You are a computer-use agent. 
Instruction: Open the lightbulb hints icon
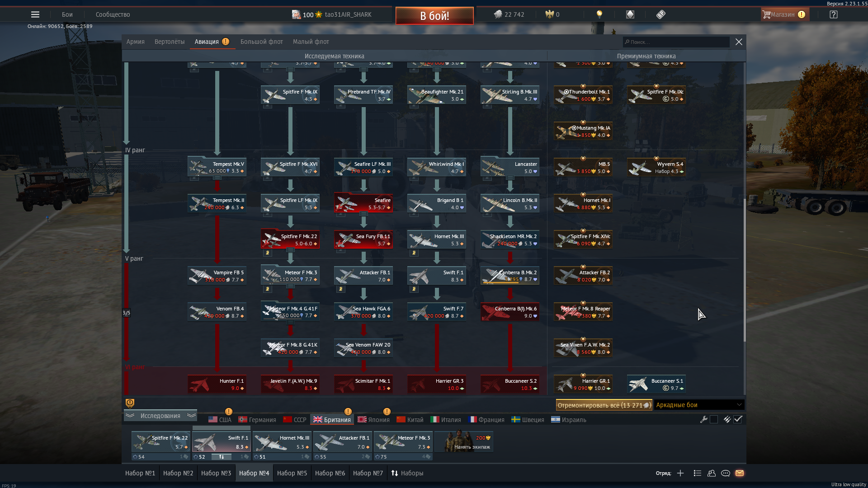[x=599, y=14]
